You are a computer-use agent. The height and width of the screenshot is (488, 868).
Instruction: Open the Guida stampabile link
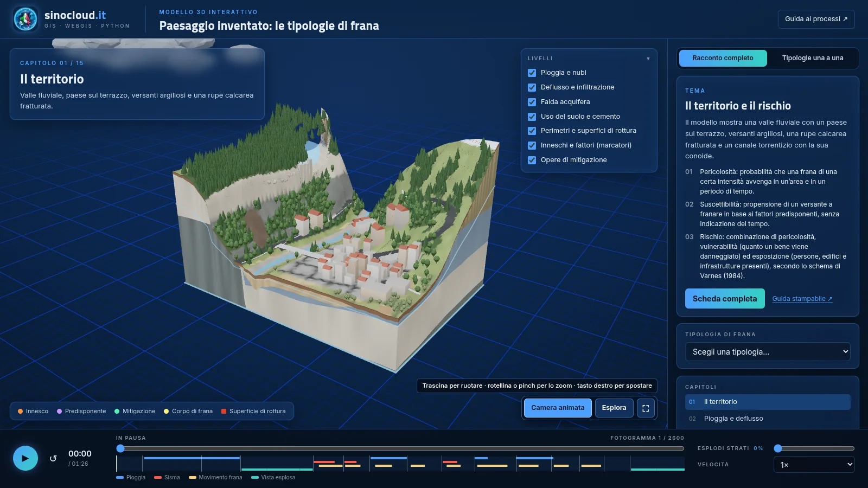pyautogui.click(x=802, y=299)
